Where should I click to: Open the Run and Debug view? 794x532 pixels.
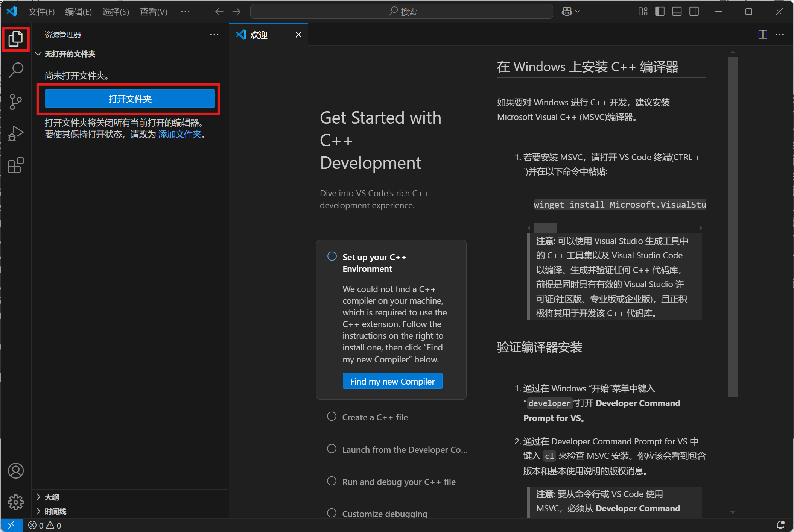coord(16,133)
